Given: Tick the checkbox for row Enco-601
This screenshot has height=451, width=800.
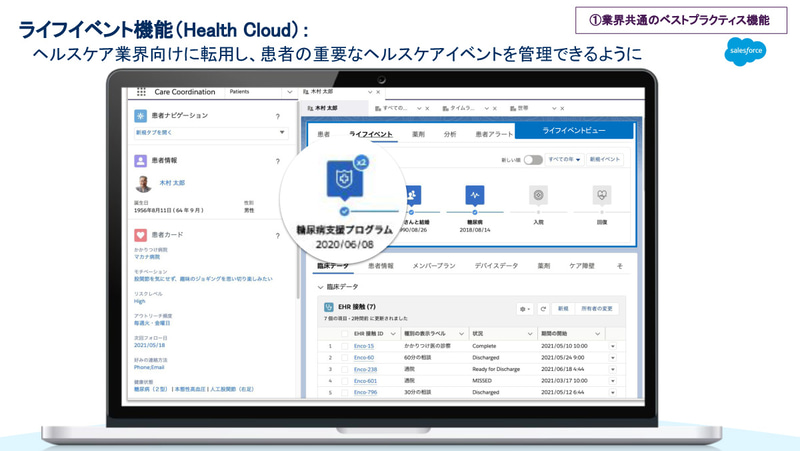Looking at the screenshot, I should pyautogui.click(x=345, y=381).
